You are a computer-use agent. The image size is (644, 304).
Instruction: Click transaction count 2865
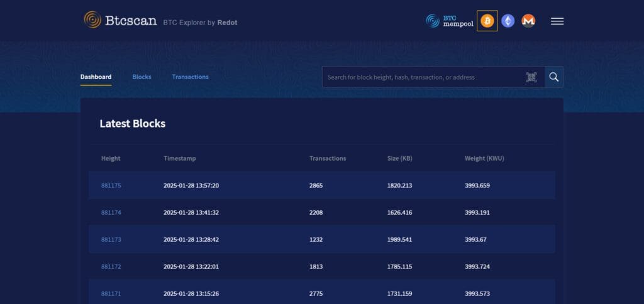pyautogui.click(x=316, y=185)
